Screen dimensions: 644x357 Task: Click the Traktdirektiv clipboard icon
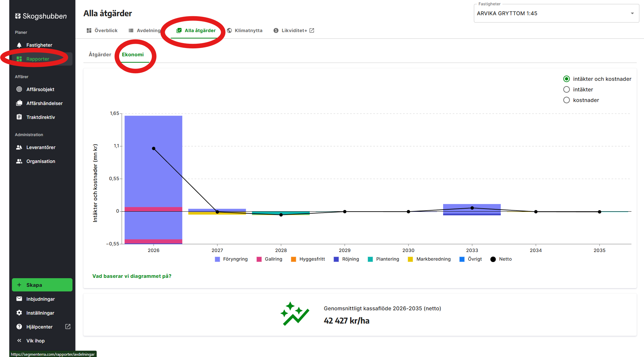[x=19, y=117]
